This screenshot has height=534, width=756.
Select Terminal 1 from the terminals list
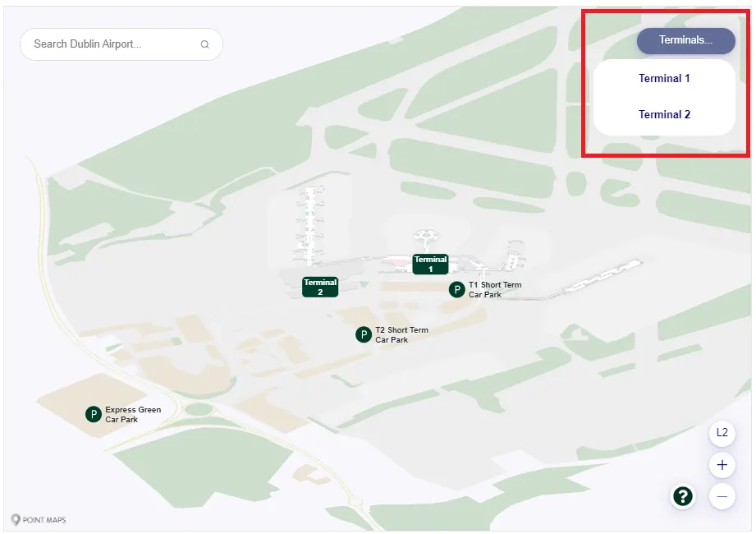tap(664, 78)
